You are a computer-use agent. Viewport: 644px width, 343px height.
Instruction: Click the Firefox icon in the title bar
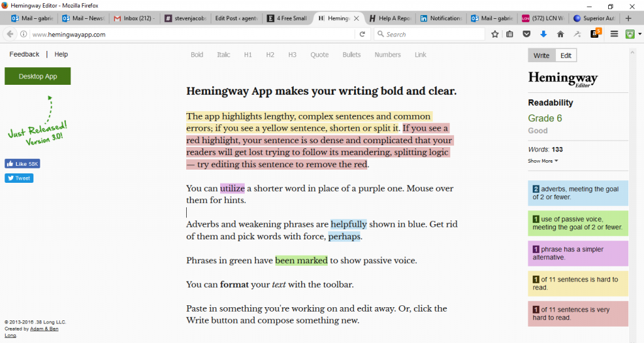tap(4, 5)
